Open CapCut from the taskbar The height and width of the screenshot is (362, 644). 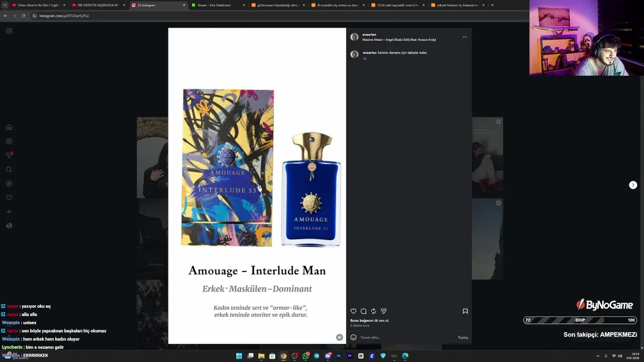[x=361, y=356]
